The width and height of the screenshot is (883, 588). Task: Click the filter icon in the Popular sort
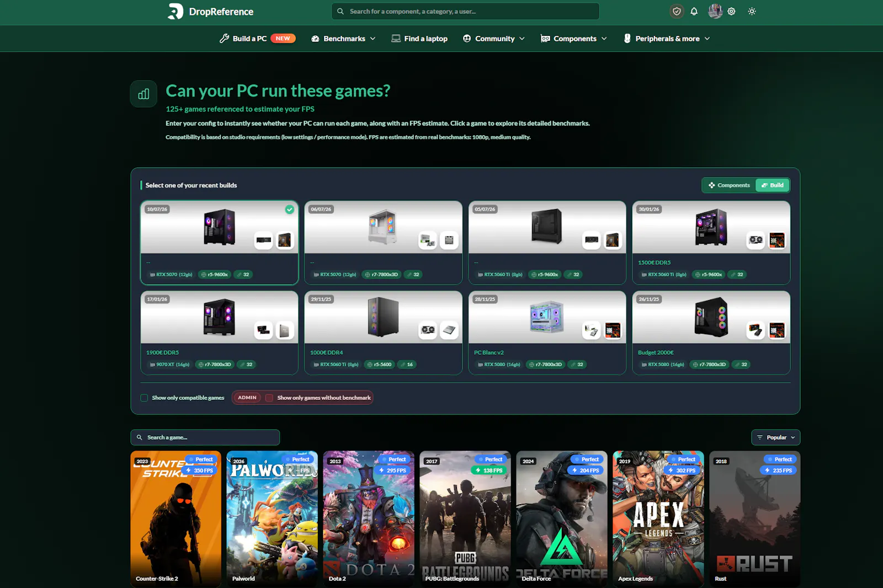click(760, 437)
